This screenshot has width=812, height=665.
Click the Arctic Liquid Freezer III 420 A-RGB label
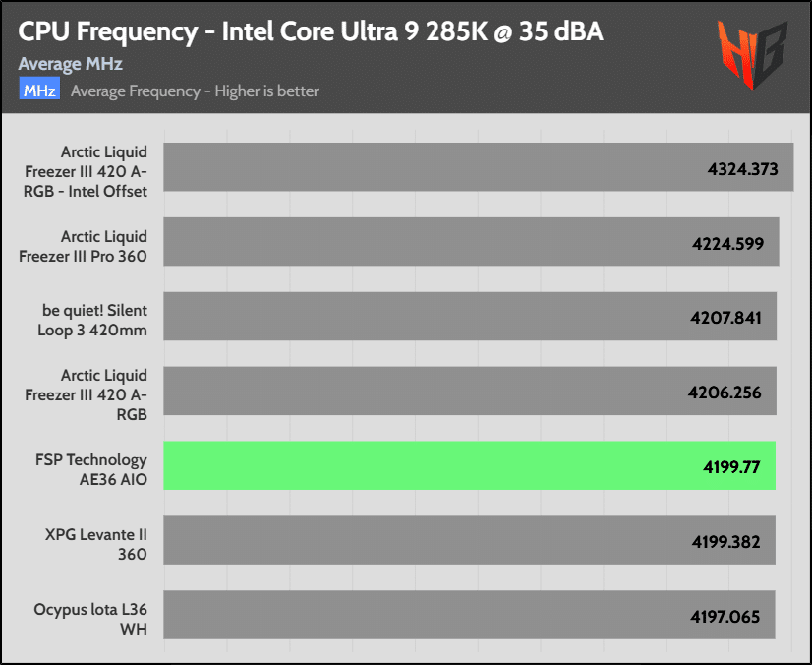pos(86,394)
